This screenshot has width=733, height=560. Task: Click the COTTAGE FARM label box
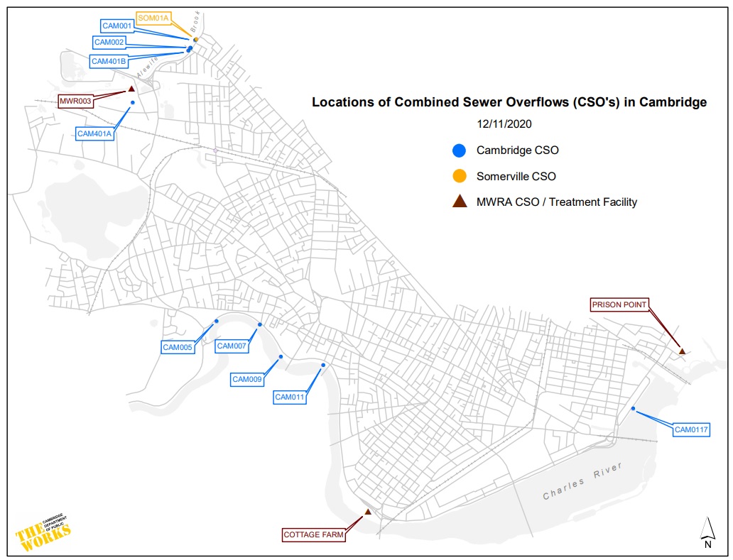click(313, 535)
